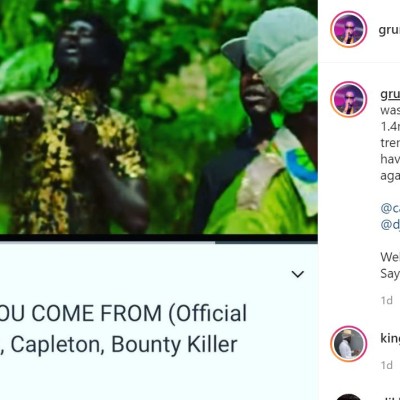Screen dimensions: 400x400
Task: Click the 1d timestamp under king's comment
Action: tap(387, 365)
